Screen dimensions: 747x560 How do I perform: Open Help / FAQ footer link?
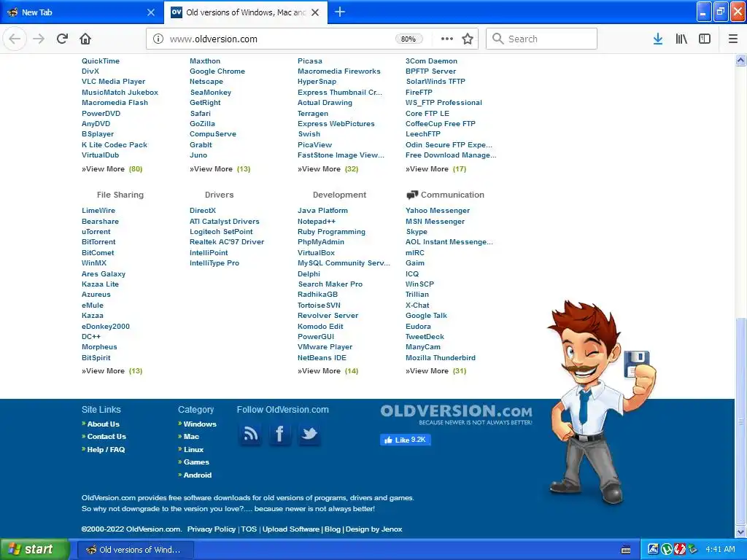point(106,449)
